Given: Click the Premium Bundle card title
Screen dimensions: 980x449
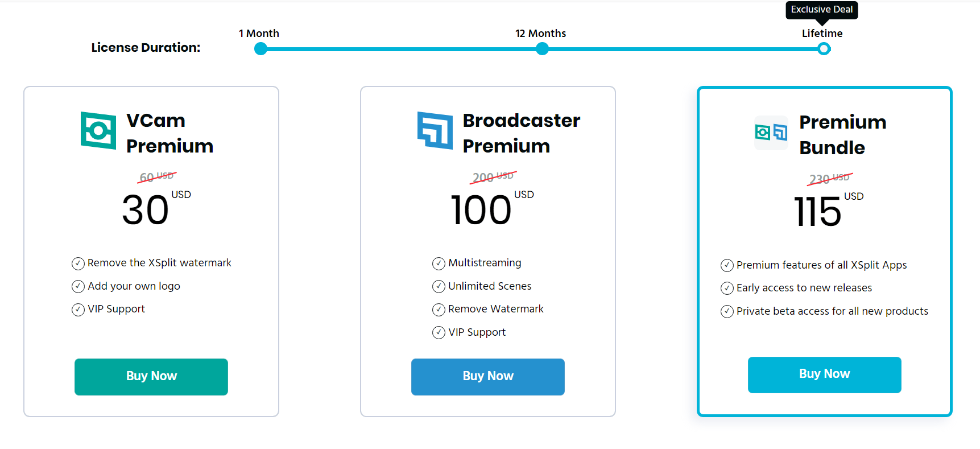Looking at the screenshot, I should [x=842, y=135].
